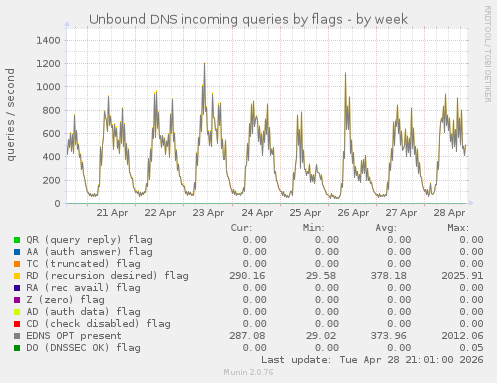Click DO flag maximum value 0.05
The image size is (497, 383).
point(471,348)
